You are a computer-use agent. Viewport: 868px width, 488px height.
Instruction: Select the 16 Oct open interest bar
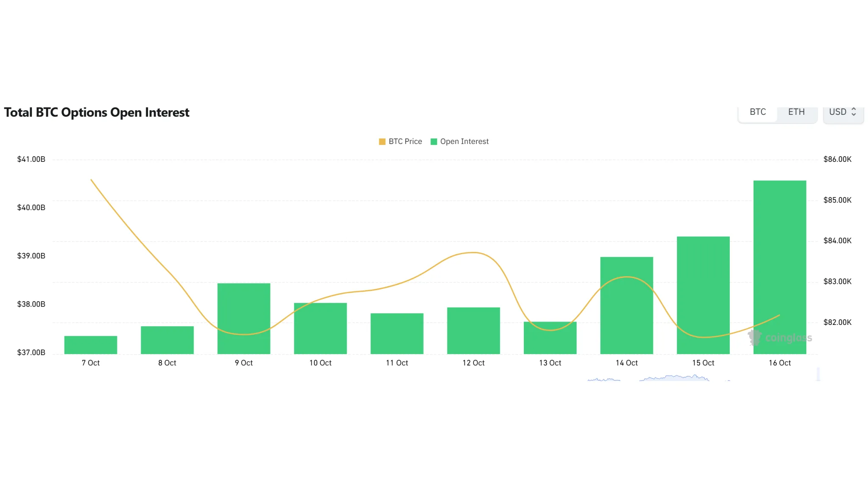coord(780,267)
